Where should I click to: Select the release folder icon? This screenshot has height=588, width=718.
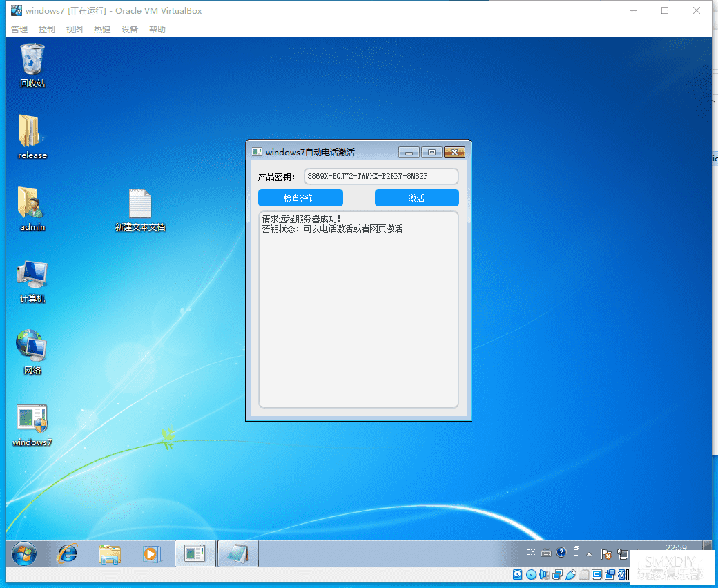[x=32, y=137]
